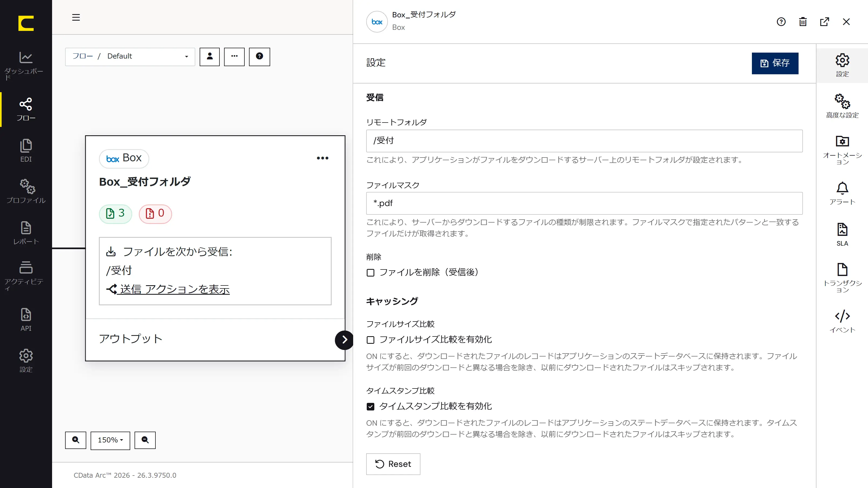868x488 pixels.
Task: Click the 保存 button
Action: pyautogui.click(x=775, y=63)
